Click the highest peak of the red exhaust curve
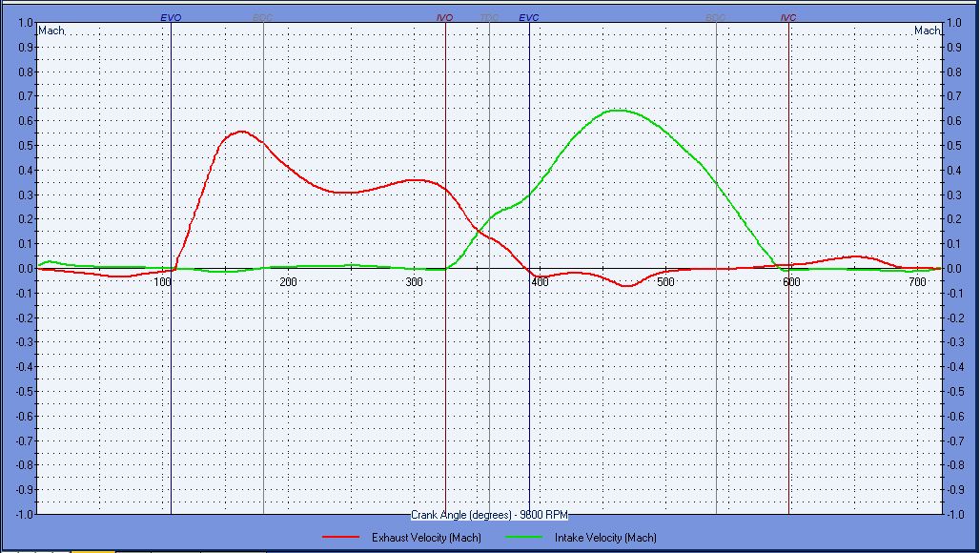980x553 pixels. pyautogui.click(x=241, y=132)
